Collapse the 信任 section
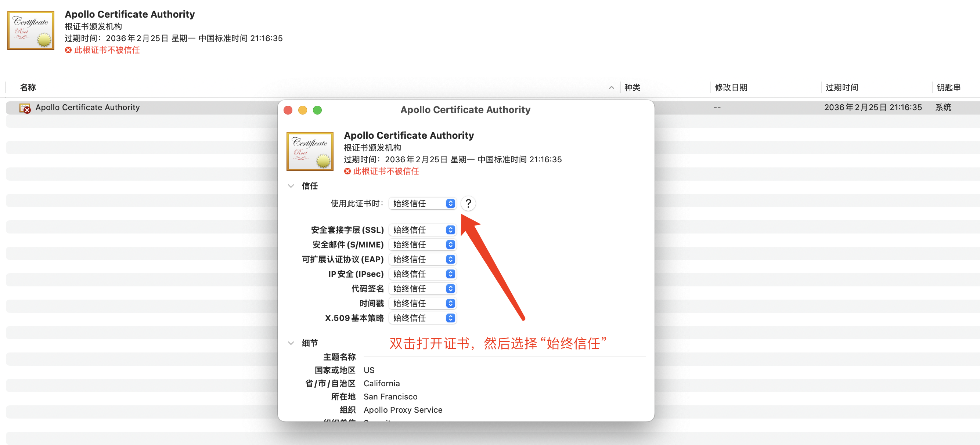 (x=291, y=186)
